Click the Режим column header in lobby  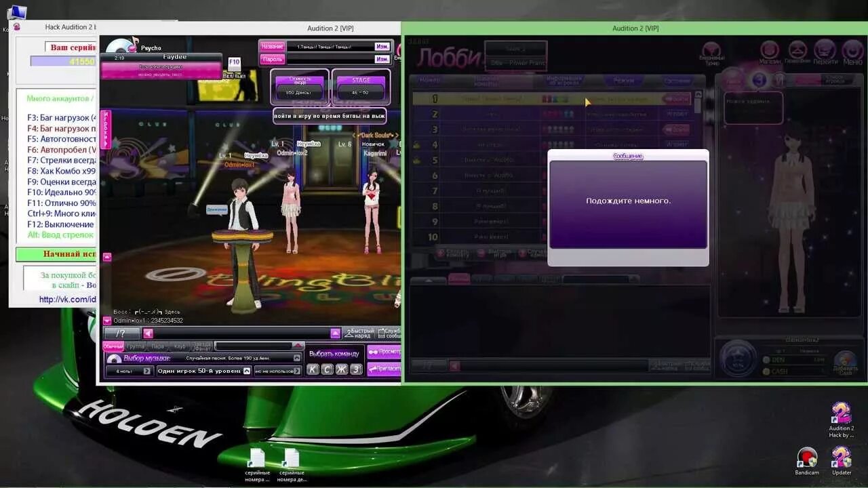coord(624,81)
